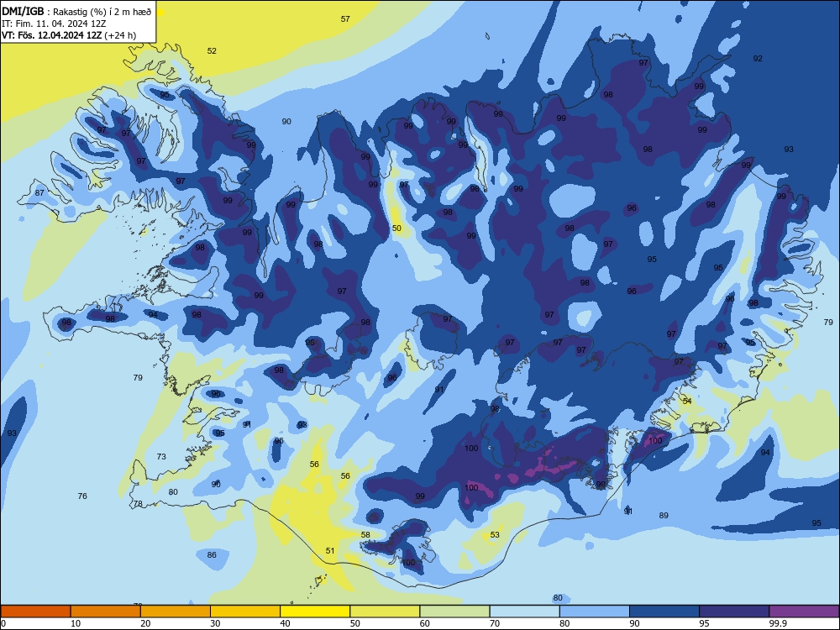This screenshot has height=630, width=840.
Task: Select the '52' humidity value label
Action: coord(213,51)
